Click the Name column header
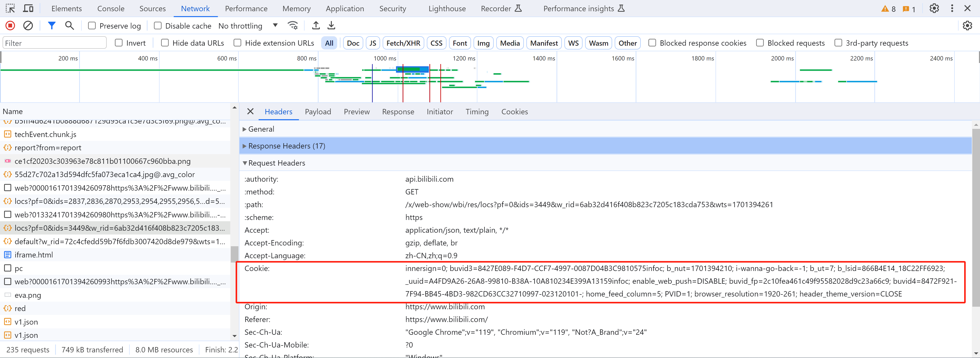This screenshot has height=358, width=980. click(x=115, y=112)
